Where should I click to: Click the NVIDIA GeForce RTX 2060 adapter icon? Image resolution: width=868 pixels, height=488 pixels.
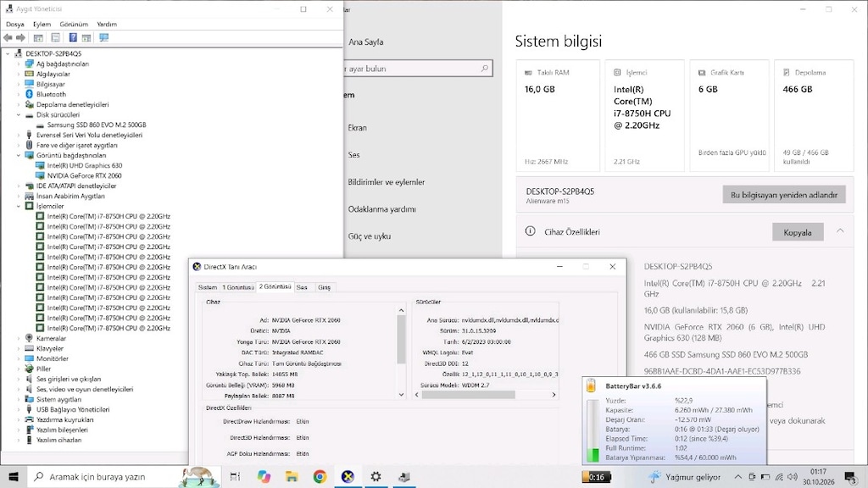tap(40, 175)
